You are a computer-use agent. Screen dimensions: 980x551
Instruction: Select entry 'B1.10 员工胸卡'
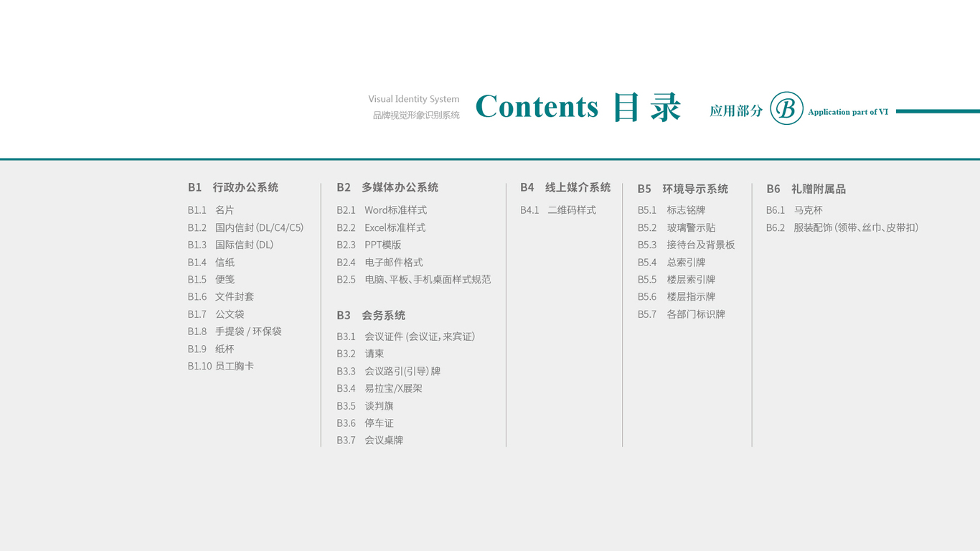221,367
